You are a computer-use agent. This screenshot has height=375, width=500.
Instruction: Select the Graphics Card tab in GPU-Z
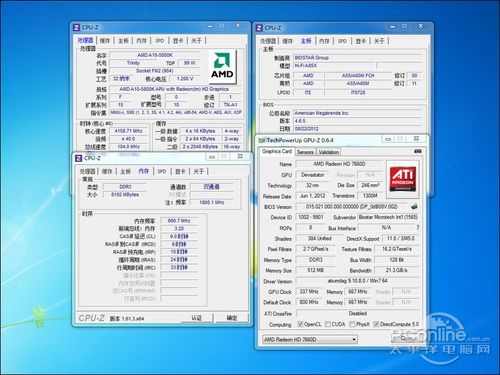(x=277, y=151)
